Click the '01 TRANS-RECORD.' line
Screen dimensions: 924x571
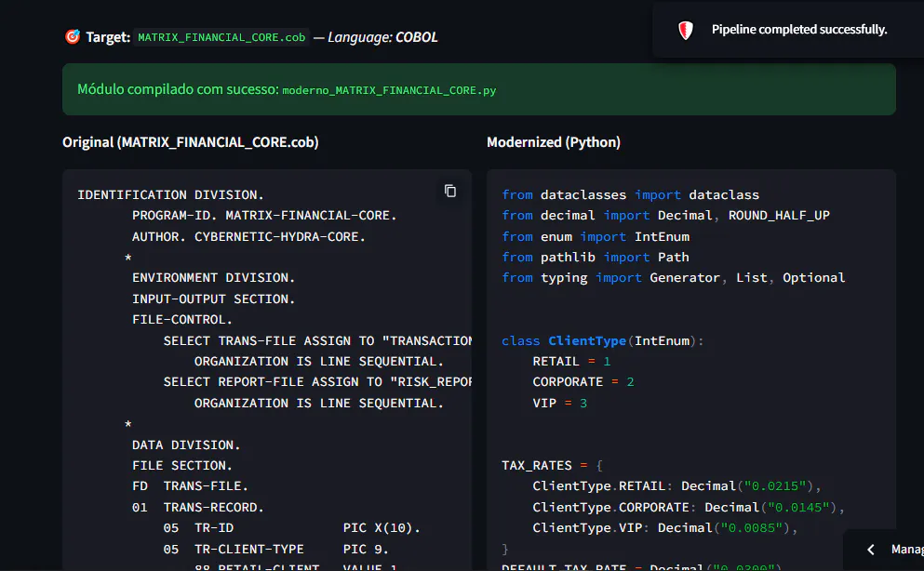click(198, 508)
